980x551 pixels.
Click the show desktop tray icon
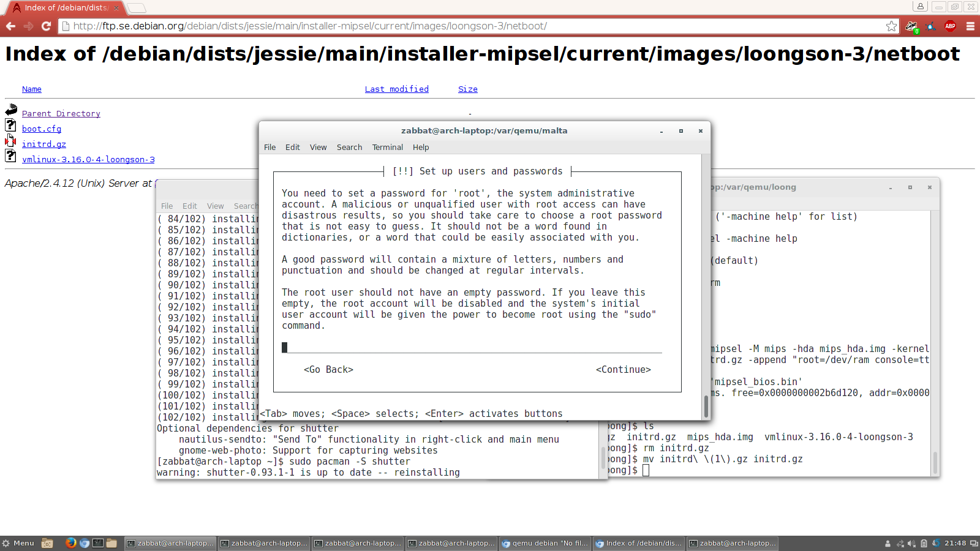(974, 543)
